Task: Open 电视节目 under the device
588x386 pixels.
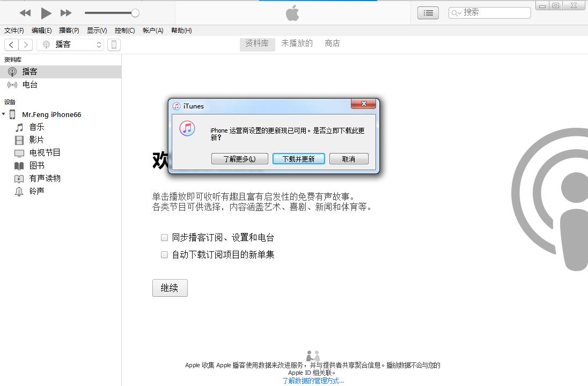Action: (45, 152)
